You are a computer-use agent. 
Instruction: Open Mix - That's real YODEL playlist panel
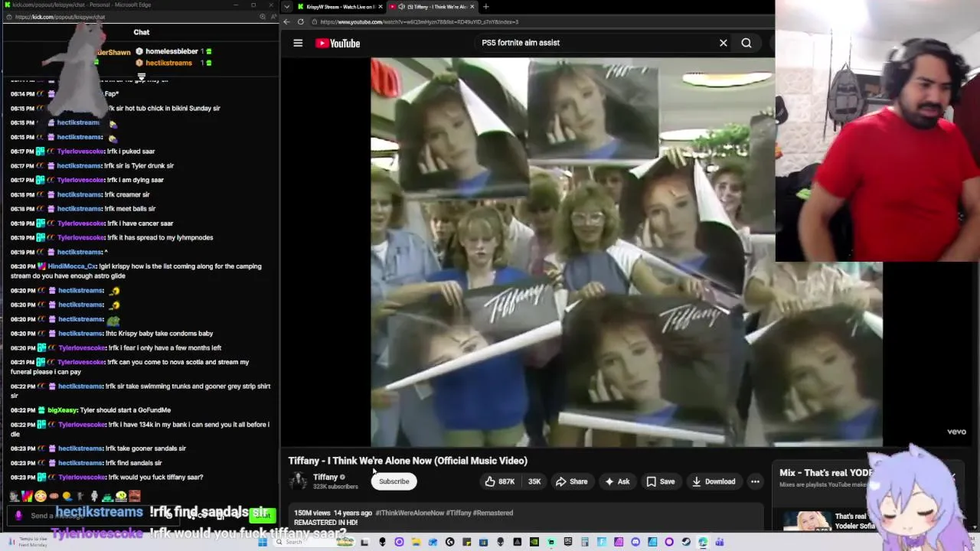[825, 473]
